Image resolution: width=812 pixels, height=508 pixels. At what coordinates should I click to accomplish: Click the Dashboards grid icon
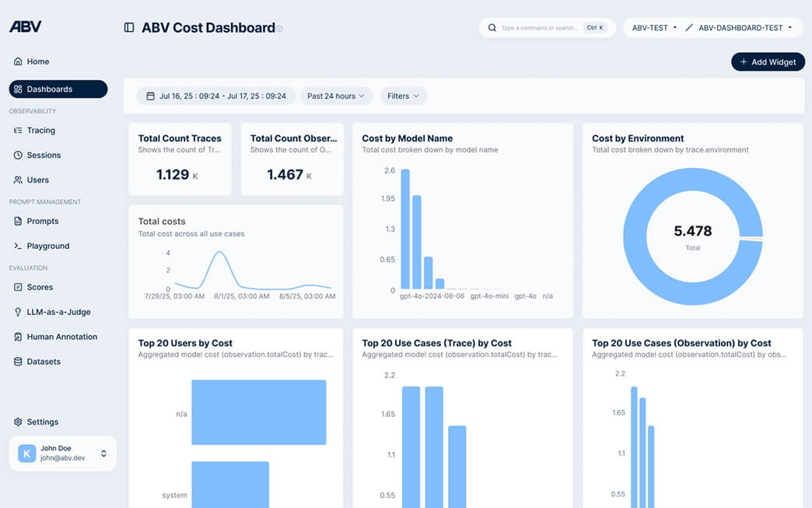coord(18,89)
